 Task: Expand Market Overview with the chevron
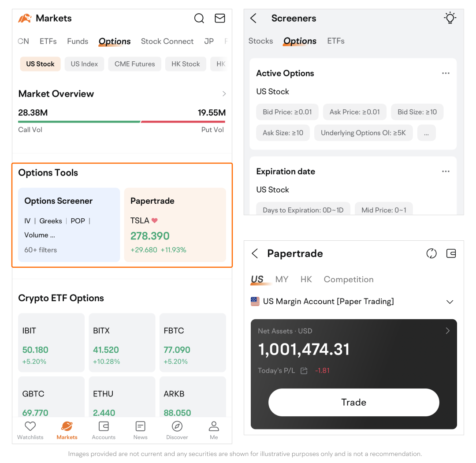[x=224, y=94]
